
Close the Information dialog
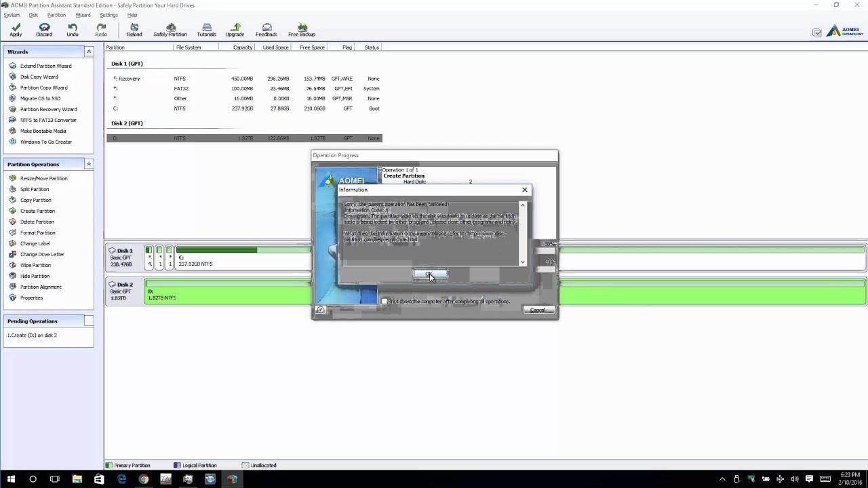524,190
